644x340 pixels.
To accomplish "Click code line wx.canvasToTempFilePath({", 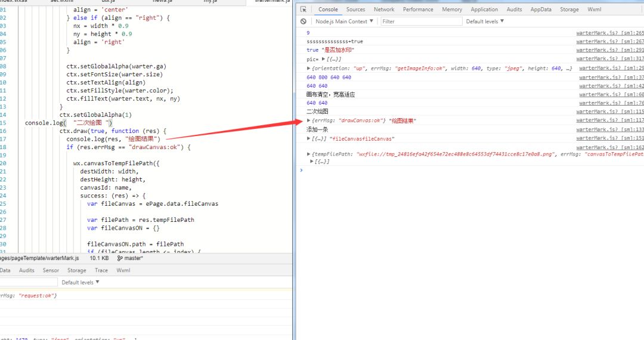I will (x=116, y=163).
